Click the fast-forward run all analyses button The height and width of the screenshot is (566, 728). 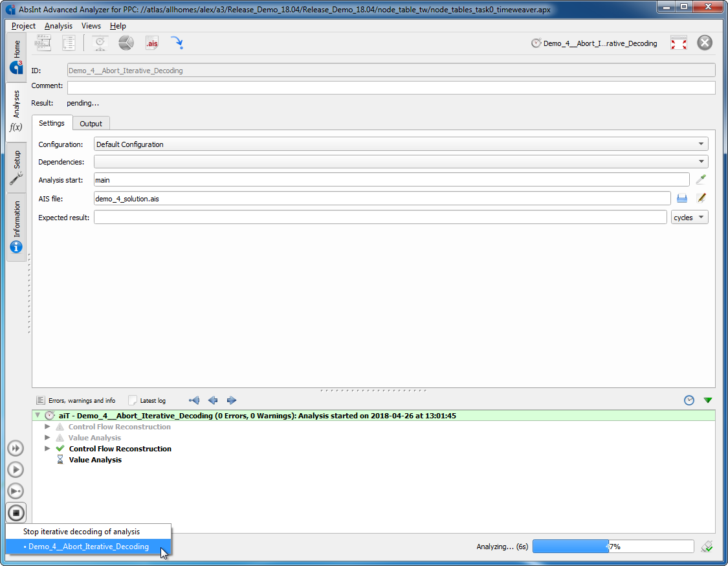click(16, 448)
